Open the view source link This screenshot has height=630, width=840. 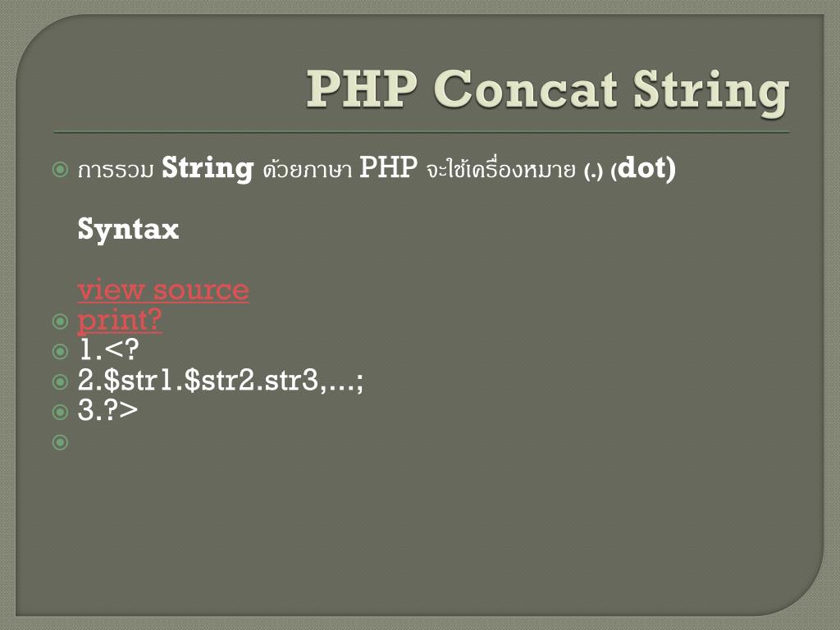coord(163,290)
